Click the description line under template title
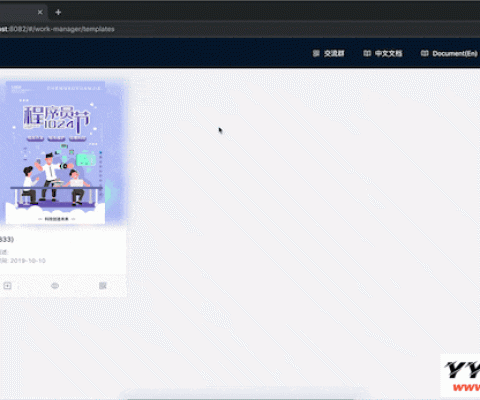The height and width of the screenshot is (400, 480). point(4,252)
